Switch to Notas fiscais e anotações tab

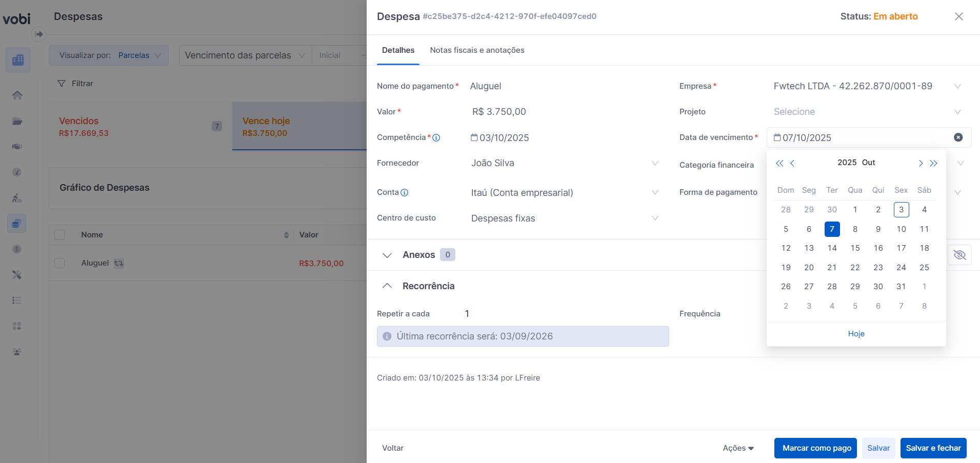477,50
